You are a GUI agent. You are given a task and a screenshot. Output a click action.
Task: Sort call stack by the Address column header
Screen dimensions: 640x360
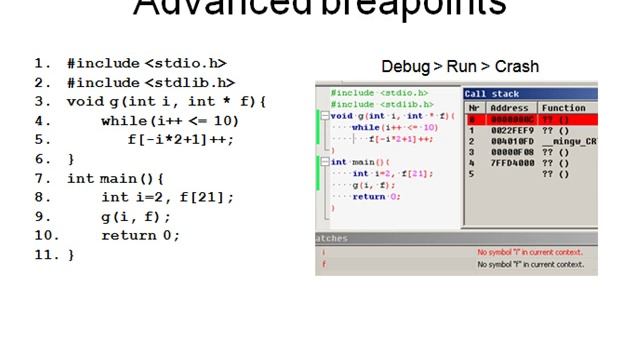pyautogui.click(x=511, y=108)
